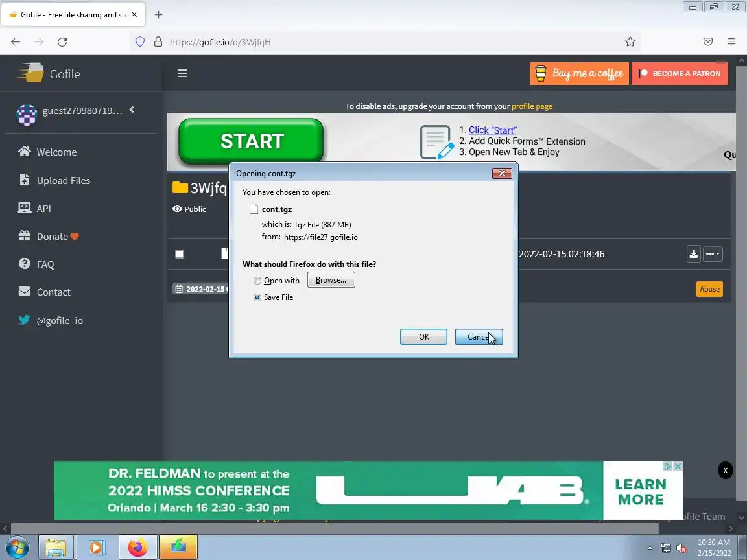Viewport: 747px width, 560px height.
Task: Click the Buy me a coffee button
Action: [579, 73]
